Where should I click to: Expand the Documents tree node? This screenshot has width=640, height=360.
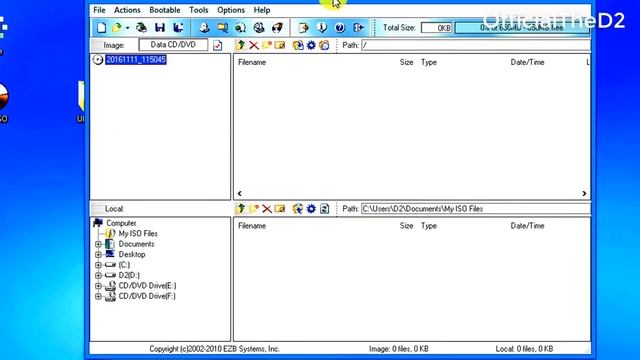click(x=98, y=244)
